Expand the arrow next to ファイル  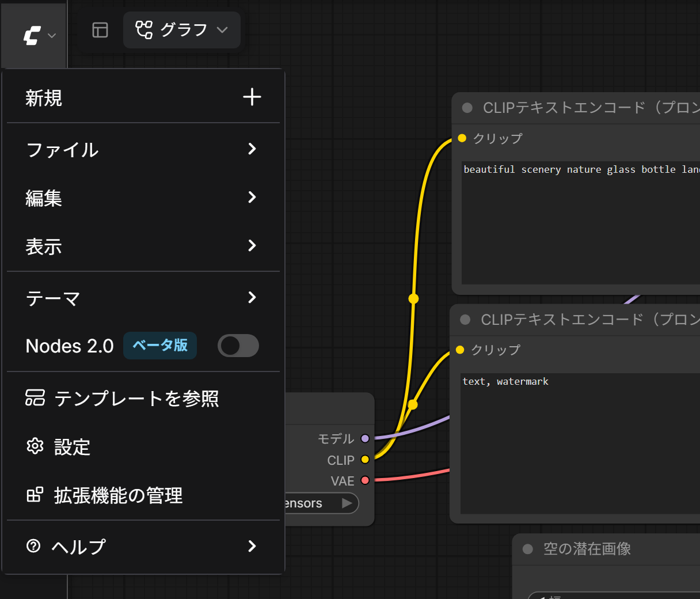pyautogui.click(x=252, y=149)
